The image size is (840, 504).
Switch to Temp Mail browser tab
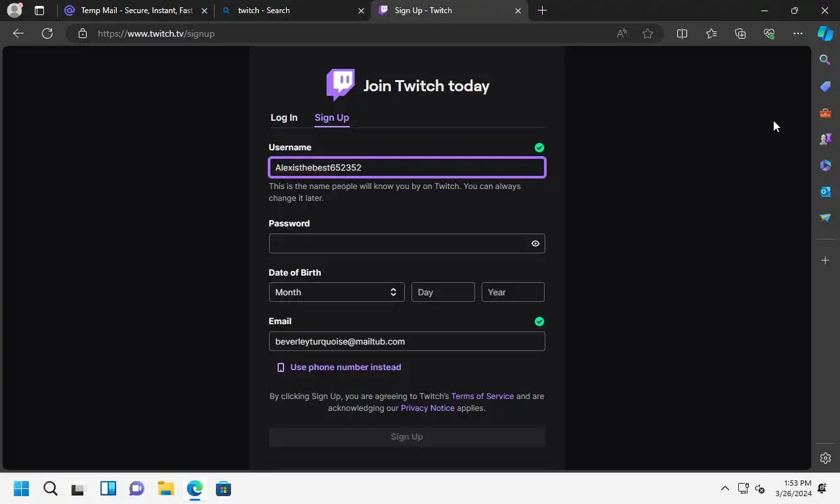coord(136,10)
